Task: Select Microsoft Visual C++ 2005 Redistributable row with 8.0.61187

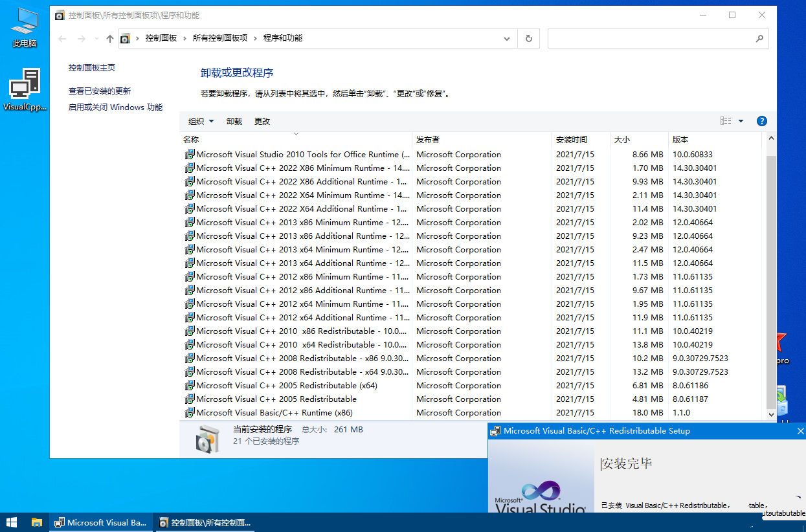Action: pyautogui.click(x=472, y=399)
